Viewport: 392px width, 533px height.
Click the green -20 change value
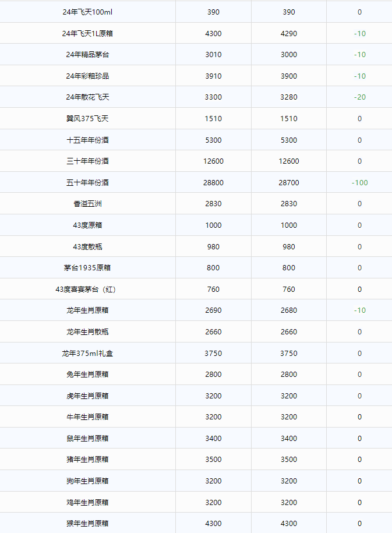(360, 97)
